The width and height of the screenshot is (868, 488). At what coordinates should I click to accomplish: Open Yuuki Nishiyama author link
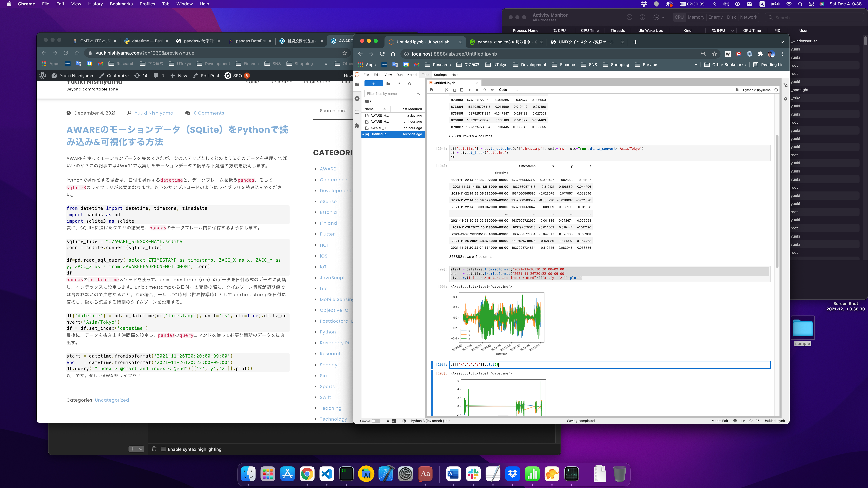pyautogui.click(x=154, y=113)
